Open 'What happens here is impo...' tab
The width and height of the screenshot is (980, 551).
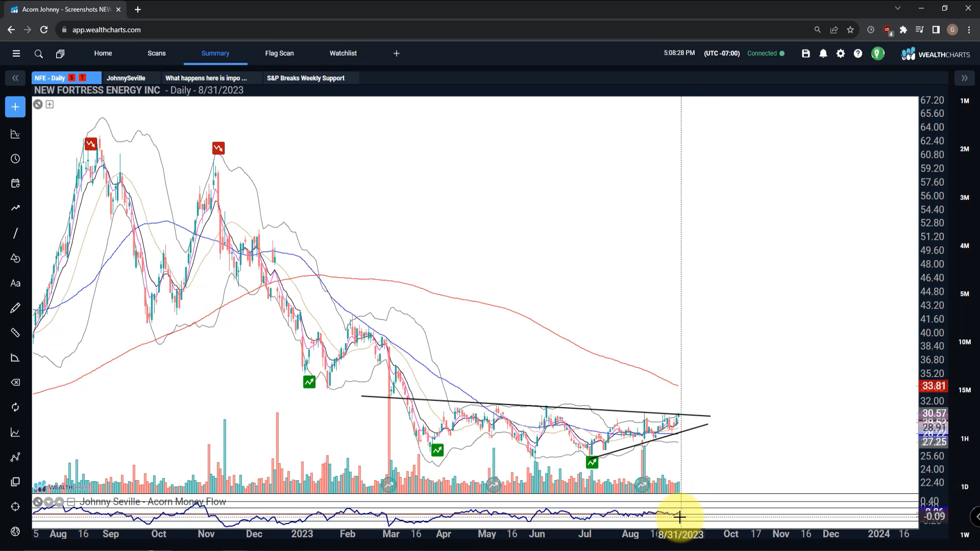pos(206,78)
